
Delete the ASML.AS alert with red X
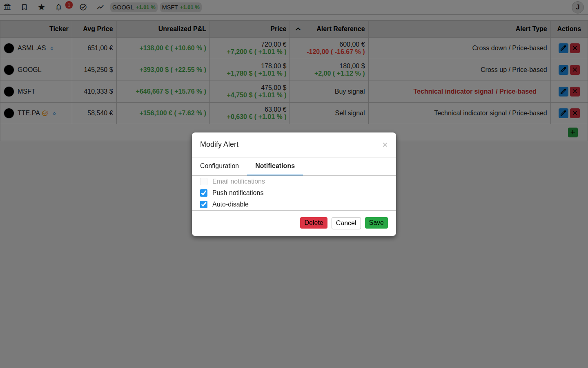575,48
